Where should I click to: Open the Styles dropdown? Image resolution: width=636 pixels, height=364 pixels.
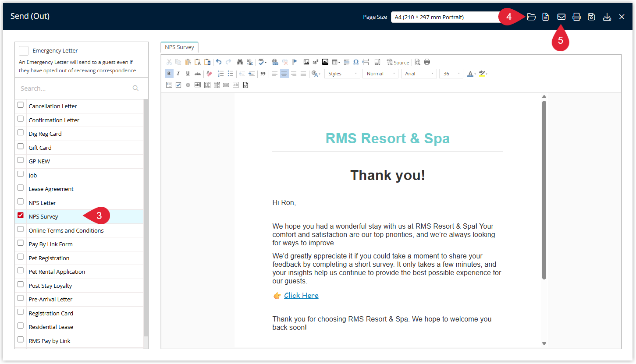[x=342, y=74]
